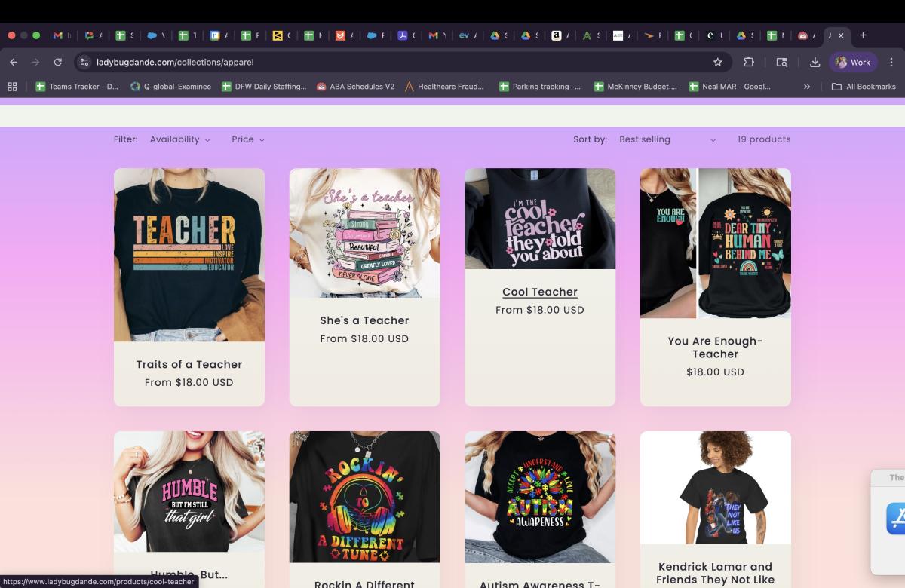Open the Best selling sort dropdown

(x=667, y=139)
